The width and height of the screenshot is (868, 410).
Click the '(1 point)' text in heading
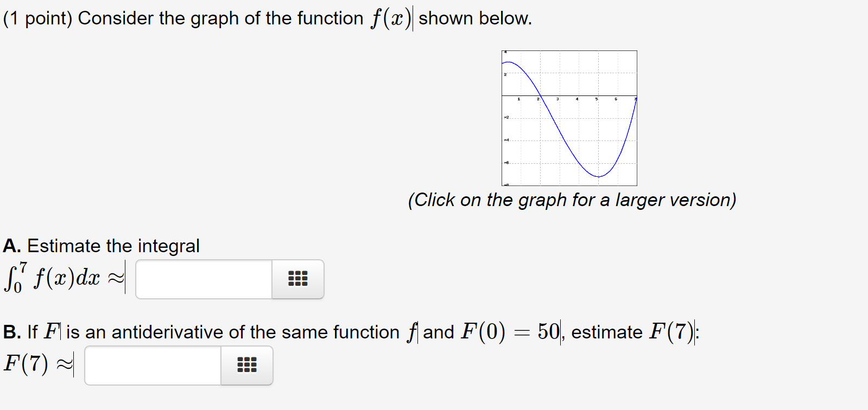(x=37, y=18)
